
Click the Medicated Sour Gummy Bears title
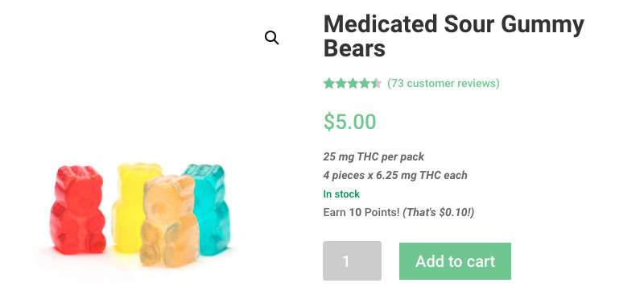454,36
